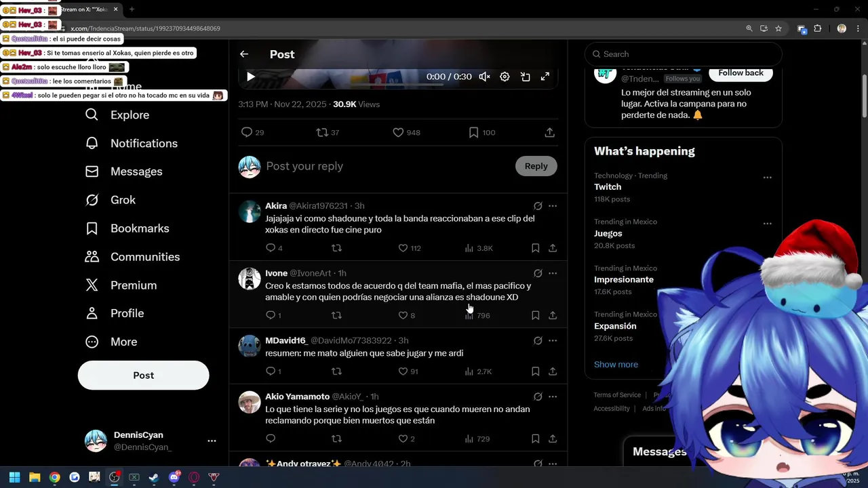868x488 pixels.
Task: Bookmark the main post with 100 bookmarks
Action: click(x=482, y=132)
